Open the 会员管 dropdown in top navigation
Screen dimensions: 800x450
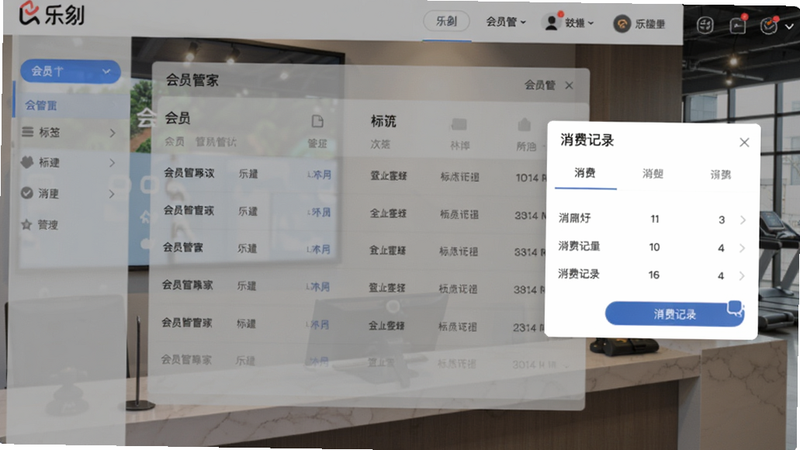tap(506, 21)
